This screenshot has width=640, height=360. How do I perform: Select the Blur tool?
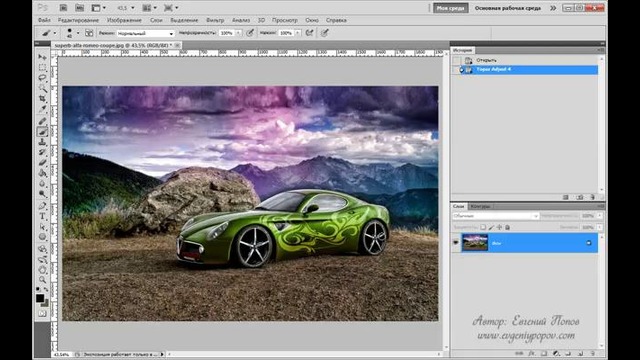point(42,183)
